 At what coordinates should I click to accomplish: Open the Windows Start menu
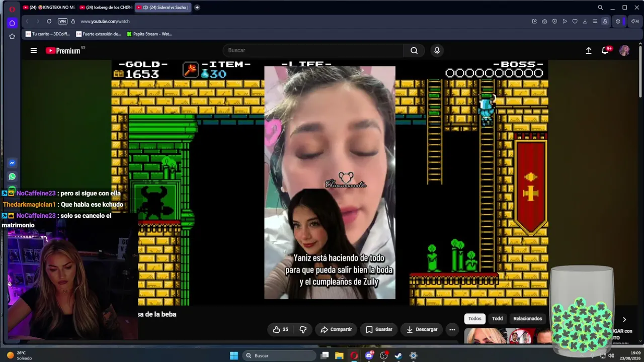tap(234, 355)
